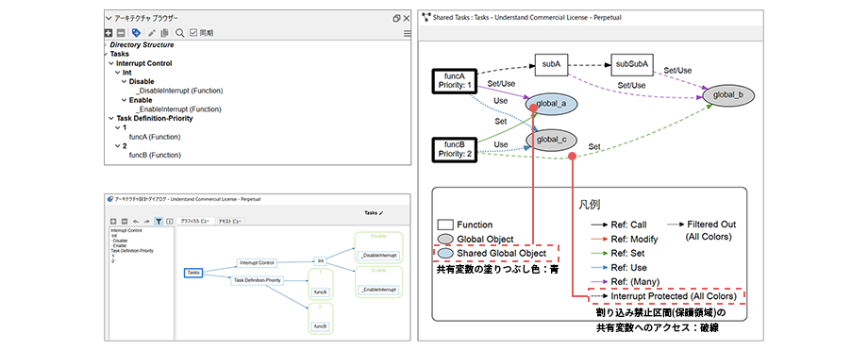This screenshot has height=350, width=868.
Task: Collapse the Task Definition-Priority node
Action: point(110,119)
